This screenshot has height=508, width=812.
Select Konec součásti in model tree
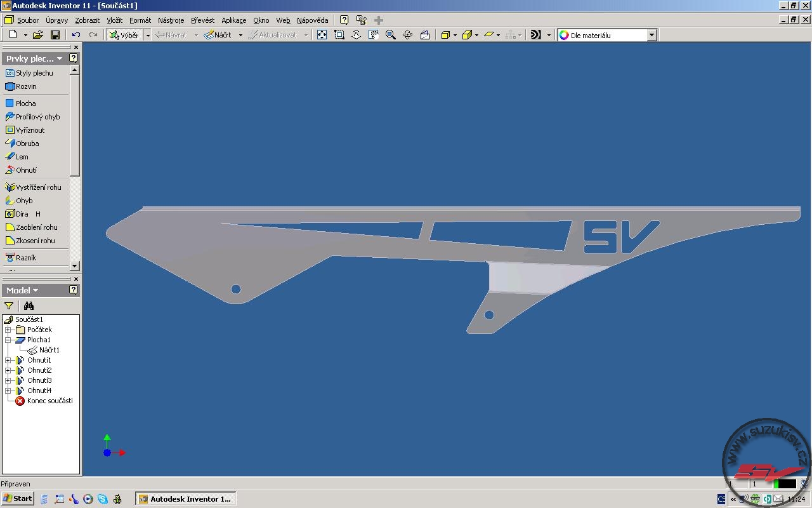pos(49,401)
